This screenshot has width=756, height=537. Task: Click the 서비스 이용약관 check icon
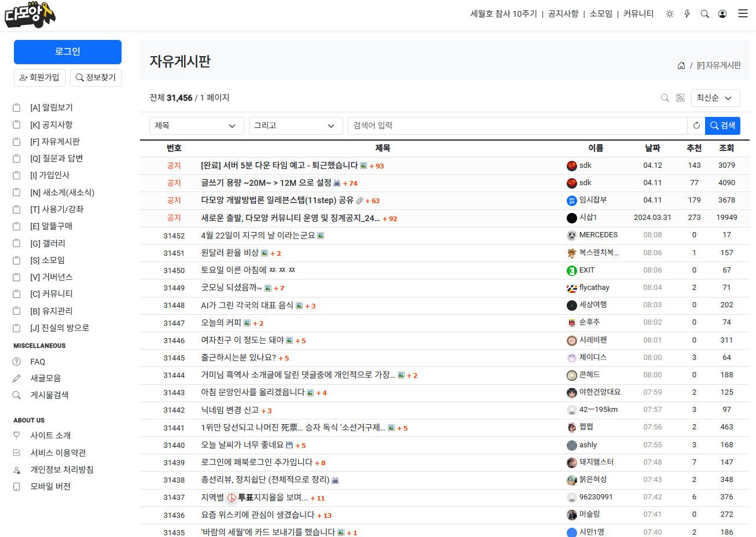pos(17,453)
